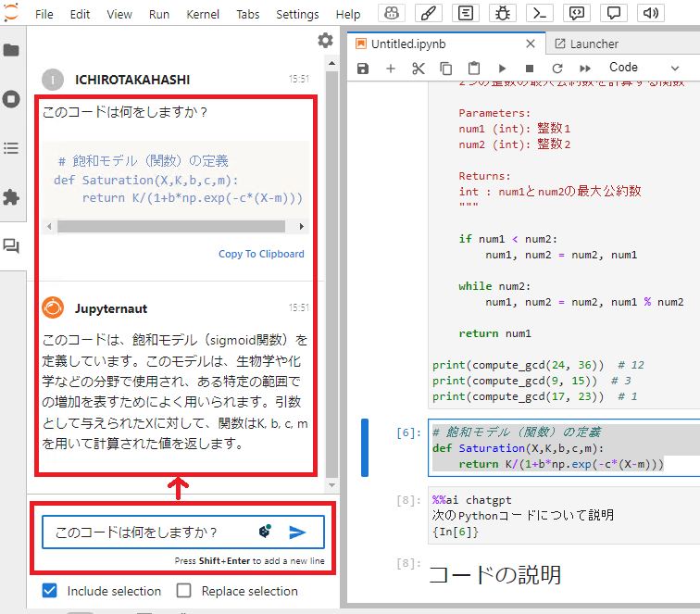Cut the selected cell with scissors icon
Viewport: 700px width, 614px height.
419,68
